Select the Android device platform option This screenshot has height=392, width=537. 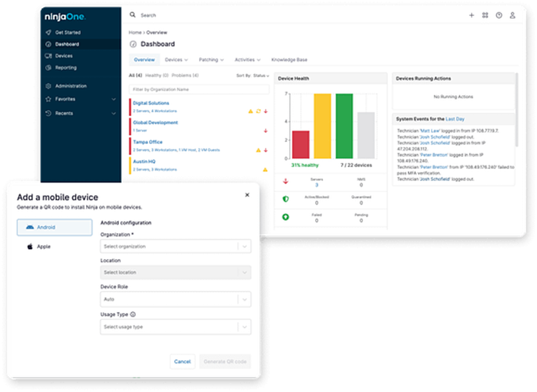[x=54, y=227]
